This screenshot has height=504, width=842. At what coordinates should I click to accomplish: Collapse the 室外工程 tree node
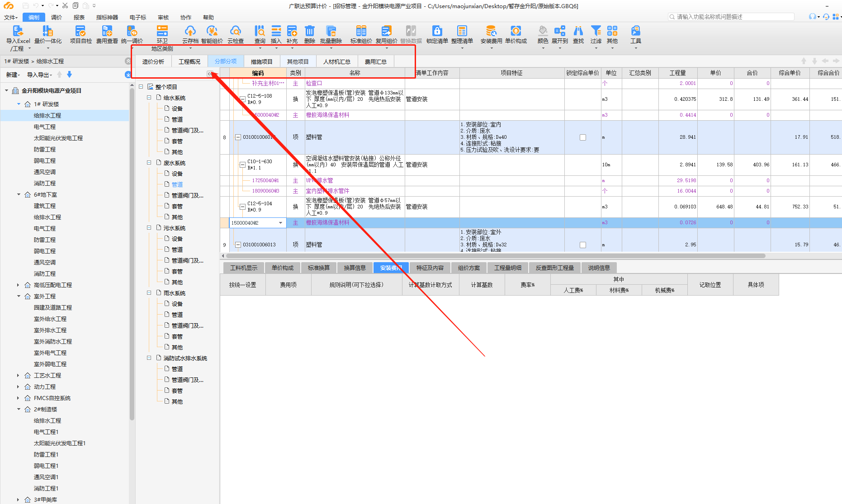pyautogui.click(x=19, y=296)
